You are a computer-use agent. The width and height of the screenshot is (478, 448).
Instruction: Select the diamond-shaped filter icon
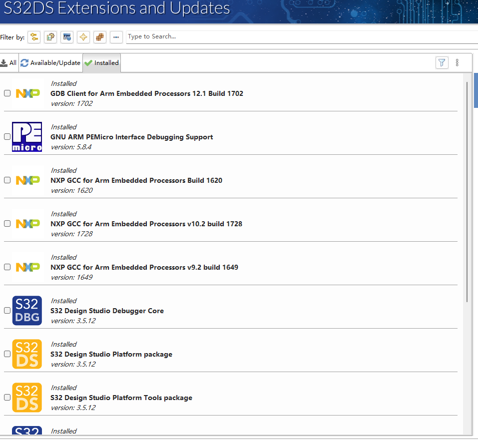click(83, 36)
